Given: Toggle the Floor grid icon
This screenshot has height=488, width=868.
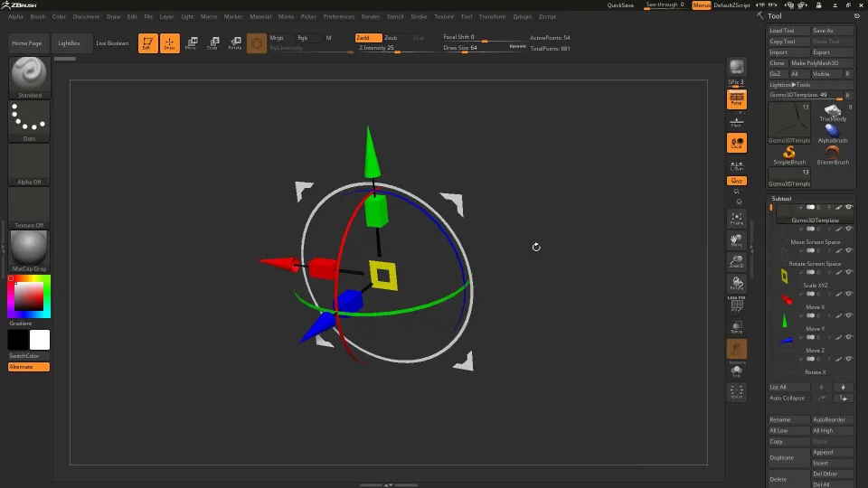Looking at the screenshot, I should pyautogui.click(x=737, y=122).
